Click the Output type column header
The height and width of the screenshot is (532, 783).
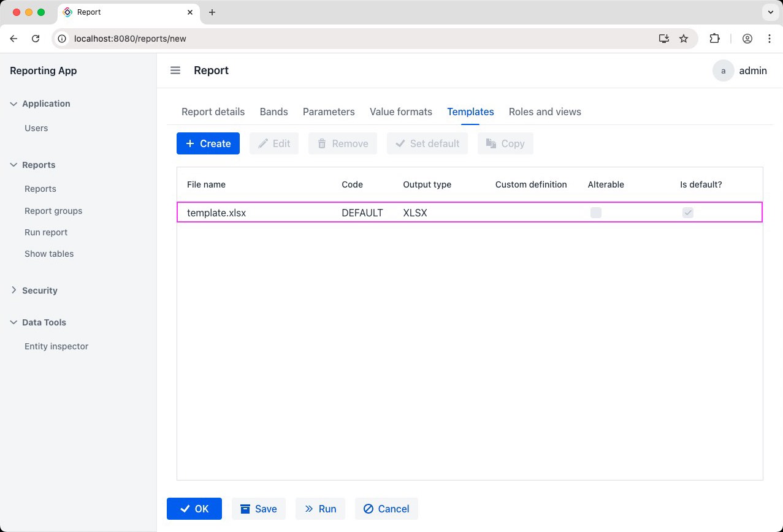pos(427,184)
